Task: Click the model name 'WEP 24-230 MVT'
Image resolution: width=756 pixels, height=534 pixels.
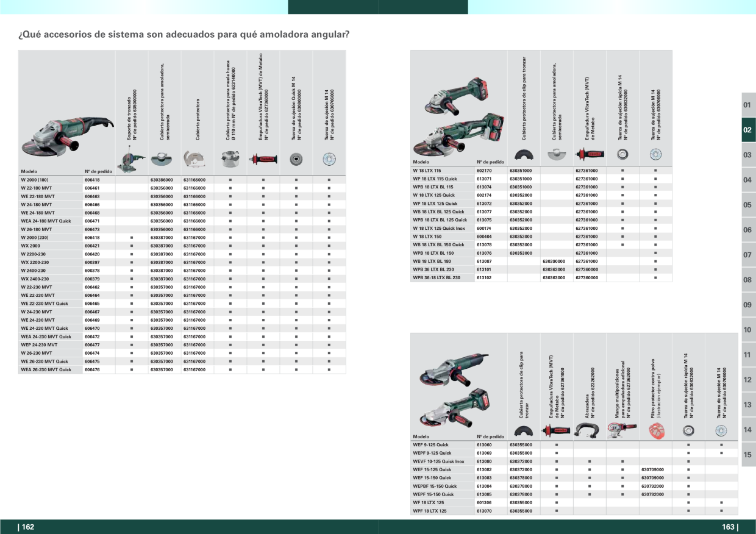Action: (39, 345)
